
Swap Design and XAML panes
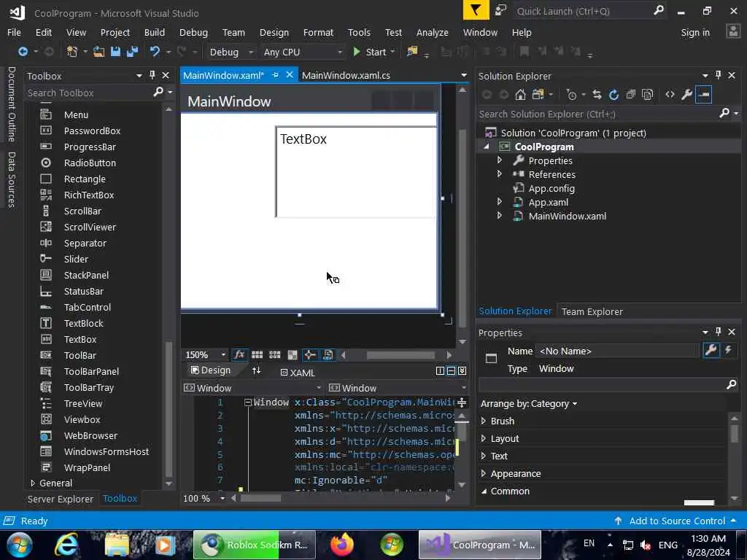256,370
